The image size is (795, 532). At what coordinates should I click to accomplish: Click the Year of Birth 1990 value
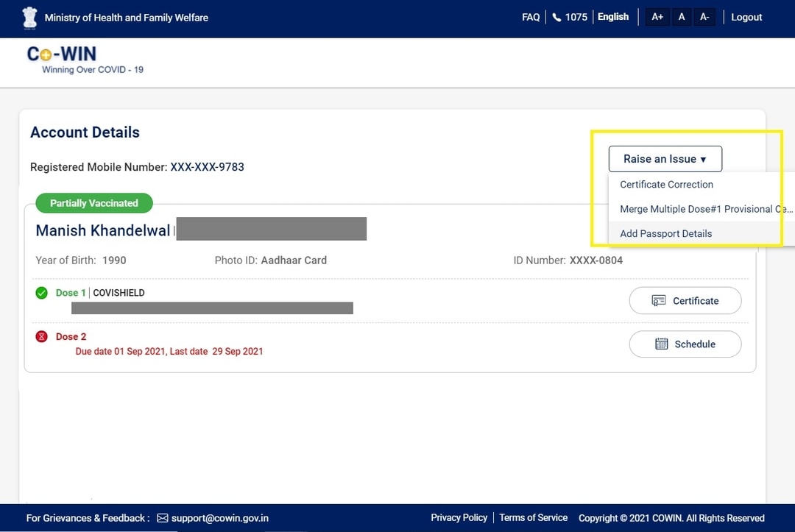pyautogui.click(x=114, y=260)
